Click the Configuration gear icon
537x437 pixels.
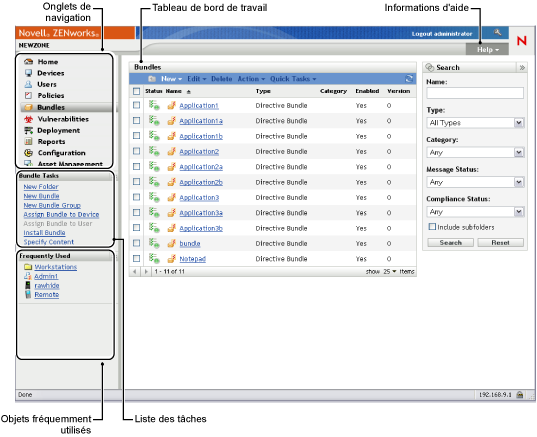pyautogui.click(x=29, y=153)
